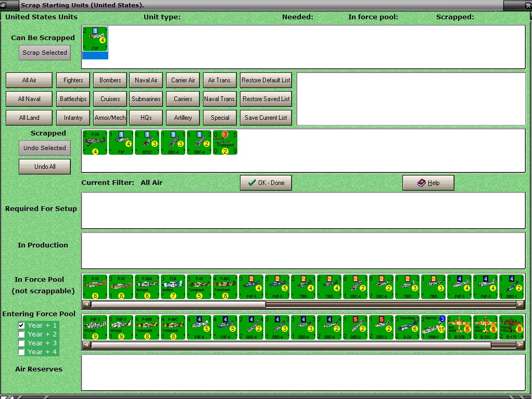The height and width of the screenshot is (399, 532).
Task: Enable the Year + 2 checkbox
Action: (21, 334)
